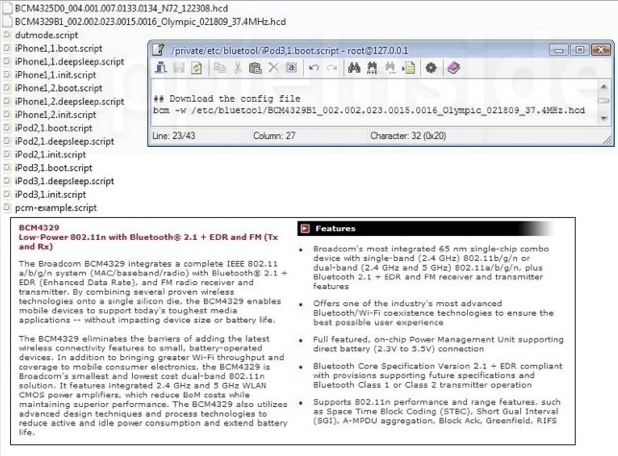Click the 'The Broadcom BCM4329 integrates' paragraph
The image size is (618, 456).
(x=153, y=292)
